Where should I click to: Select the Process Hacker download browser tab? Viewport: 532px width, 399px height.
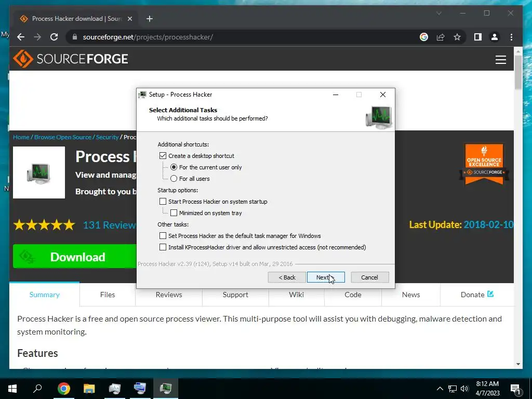[76, 19]
